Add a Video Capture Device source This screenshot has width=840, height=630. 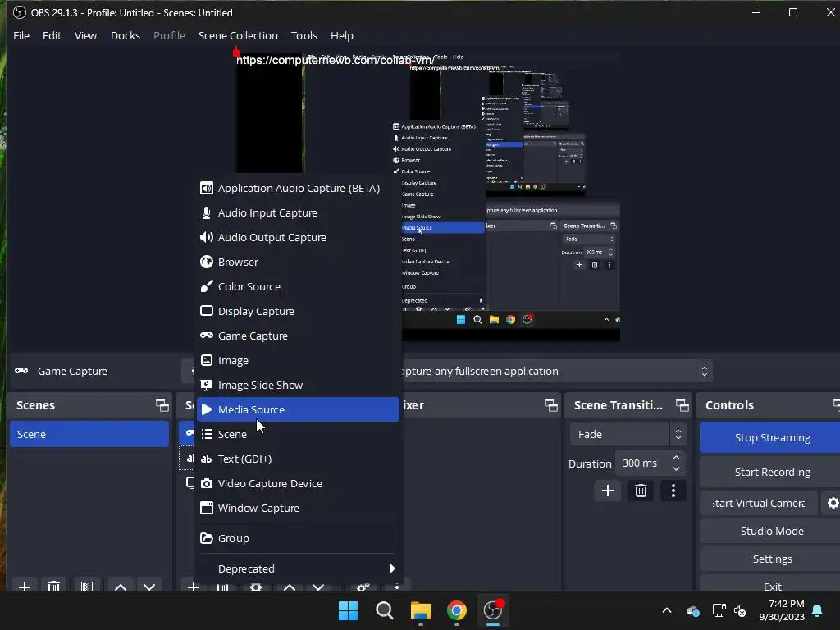298,483
